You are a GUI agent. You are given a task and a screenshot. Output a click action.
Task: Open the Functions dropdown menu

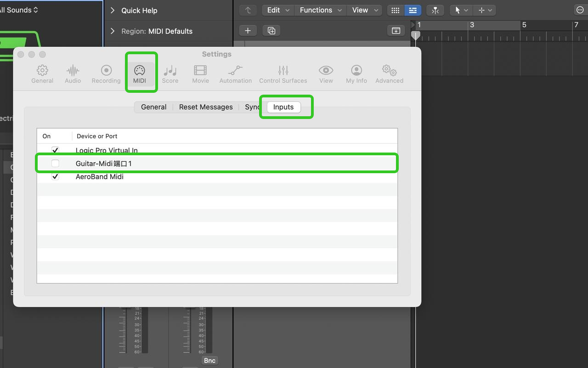click(x=320, y=10)
